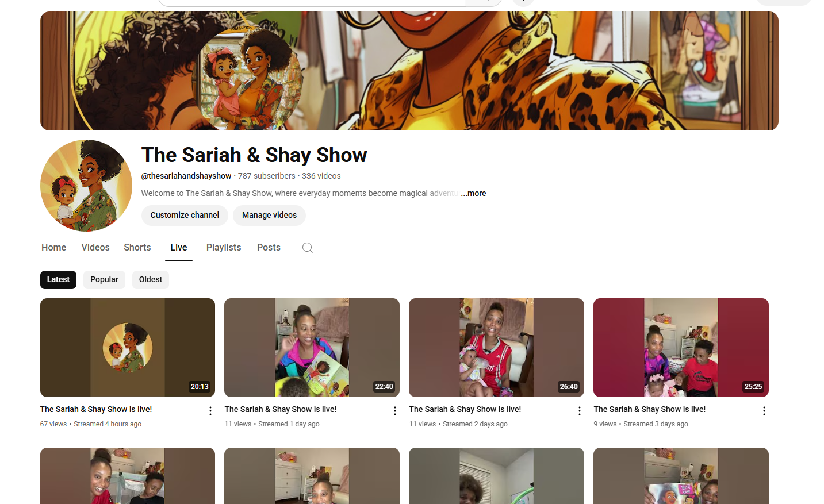
Task: Select the Latest sort filter
Action: pos(58,280)
